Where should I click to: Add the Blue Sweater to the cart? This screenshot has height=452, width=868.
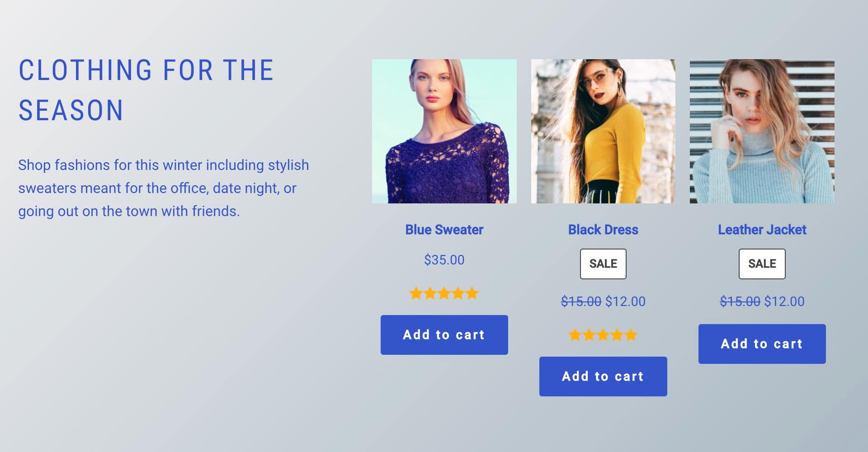click(x=444, y=334)
